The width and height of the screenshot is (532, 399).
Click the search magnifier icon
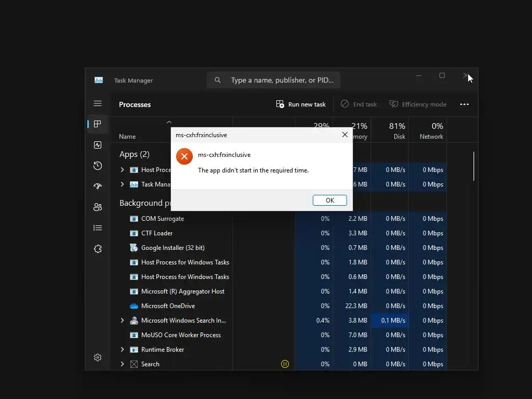coord(218,80)
